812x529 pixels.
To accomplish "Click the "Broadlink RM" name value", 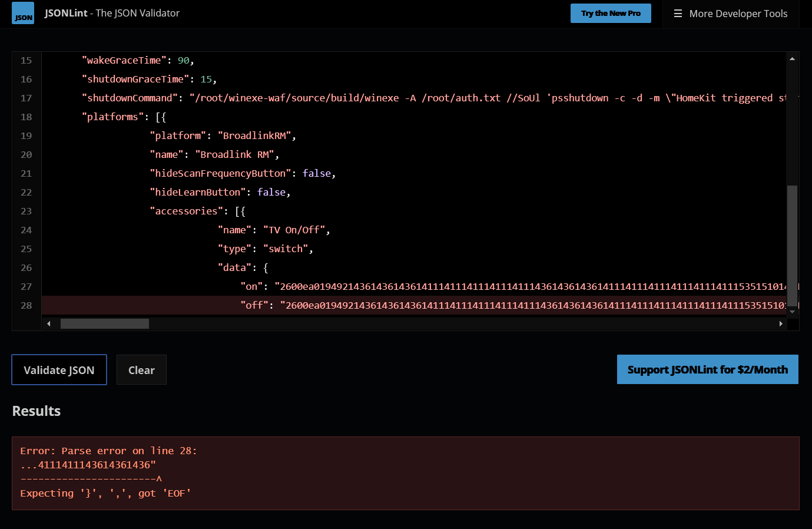I will pos(234,154).
